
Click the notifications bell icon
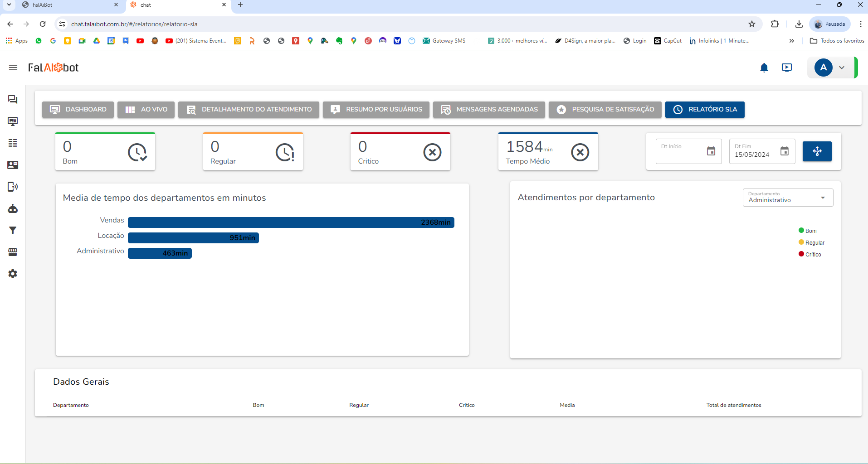click(764, 68)
